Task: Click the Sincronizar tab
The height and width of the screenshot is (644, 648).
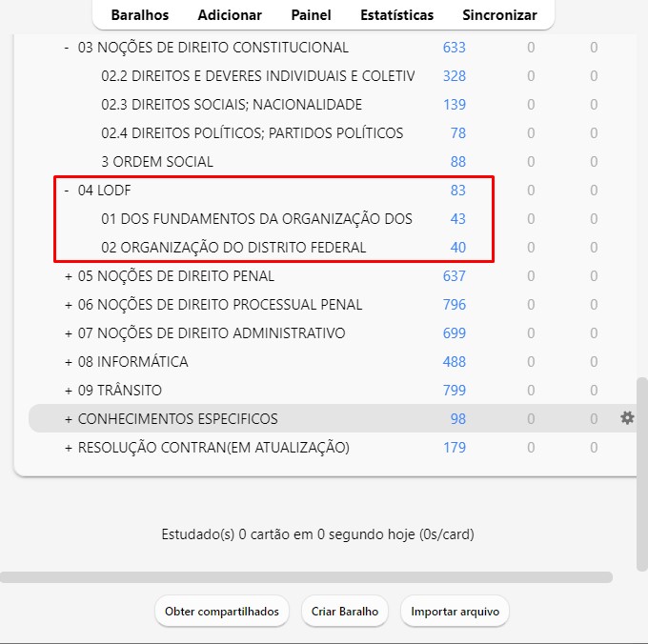Action: tap(499, 15)
